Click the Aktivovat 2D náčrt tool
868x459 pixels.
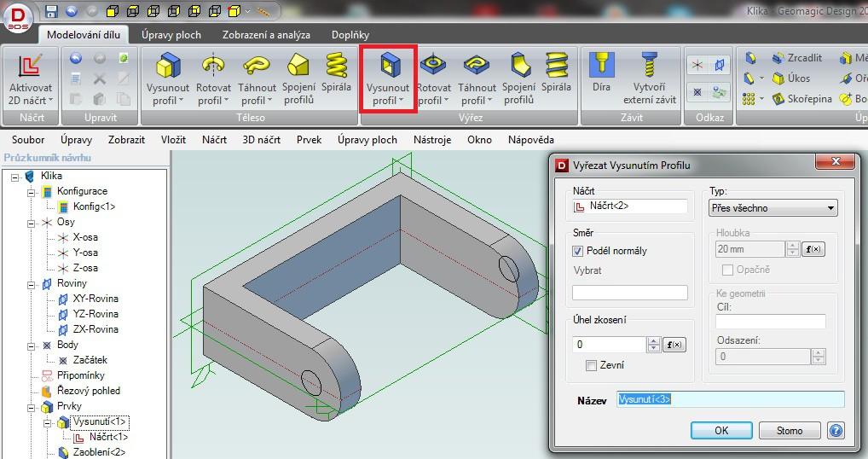[31, 78]
